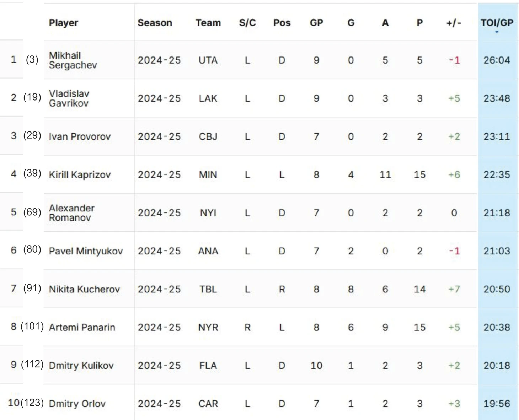Sort by the Player column header
The width and height of the screenshot is (519, 420).
click(x=63, y=23)
